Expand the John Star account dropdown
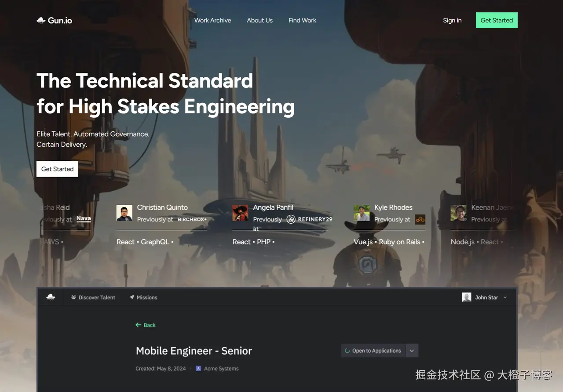The height and width of the screenshot is (392, 563). [x=505, y=298]
